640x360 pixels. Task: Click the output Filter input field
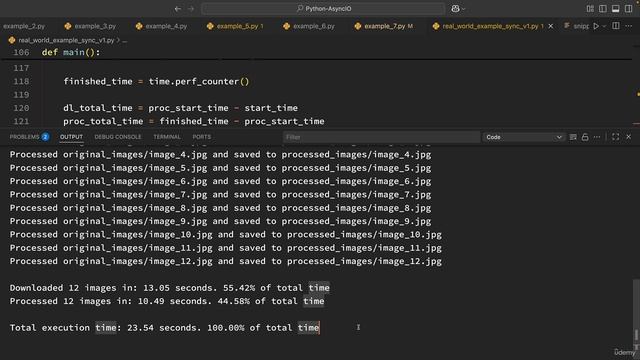[381, 137]
